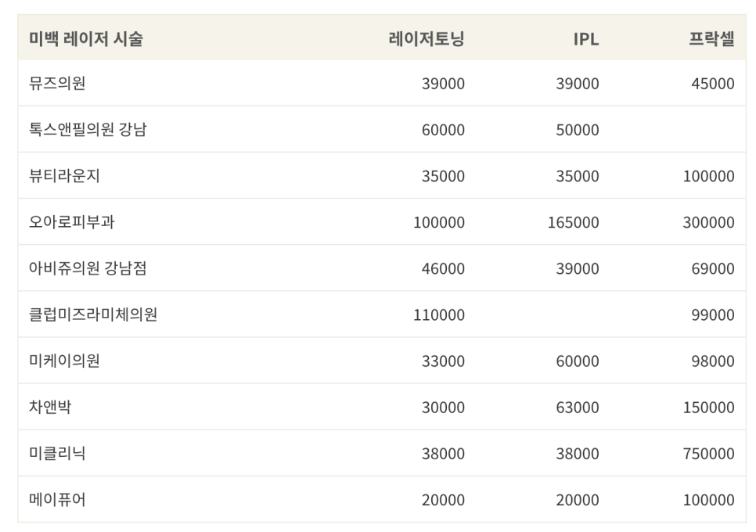The width and height of the screenshot is (756, 532).
Task: Click 클럽미즈라미체의원 레이저토닝 price 110000
Action: point(439,315)
